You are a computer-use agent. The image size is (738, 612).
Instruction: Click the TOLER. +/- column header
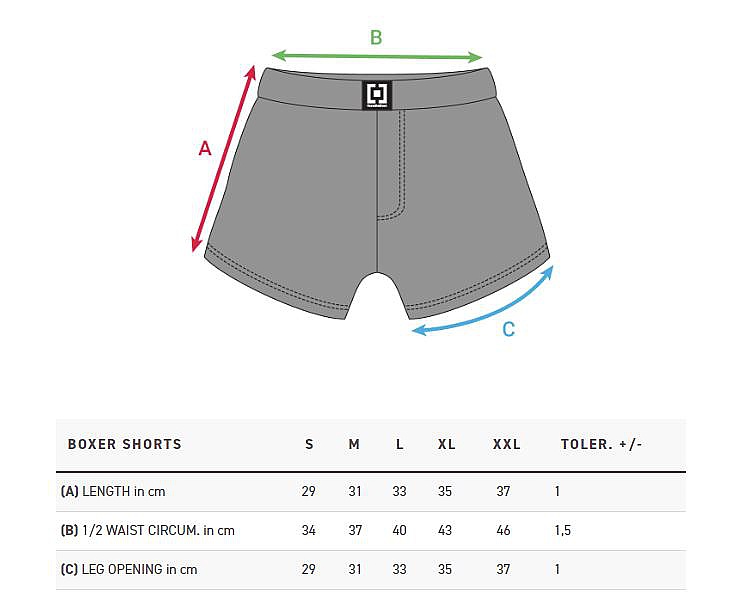[602, 444]
